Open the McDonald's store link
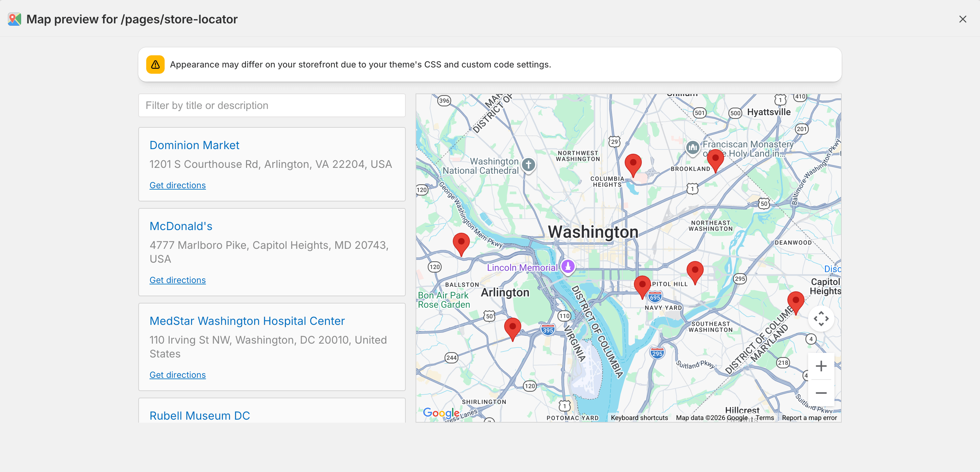 (x=181, y=225)
